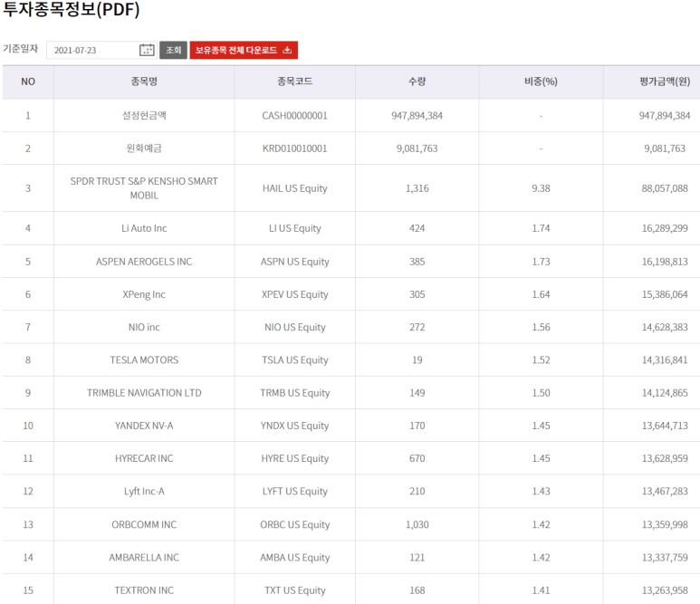Click the LI US Equity code
Screen dimensions: 700x604
[294, 228]
